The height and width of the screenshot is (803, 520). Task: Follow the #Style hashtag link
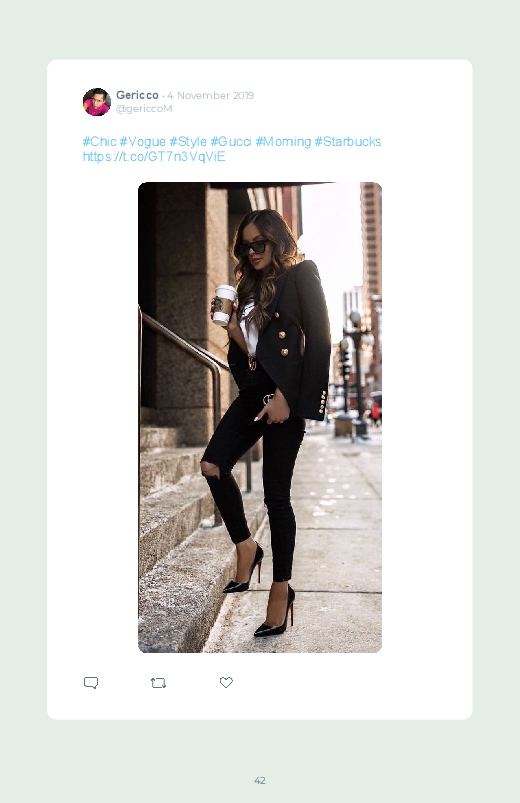click(x=188, y=141)
